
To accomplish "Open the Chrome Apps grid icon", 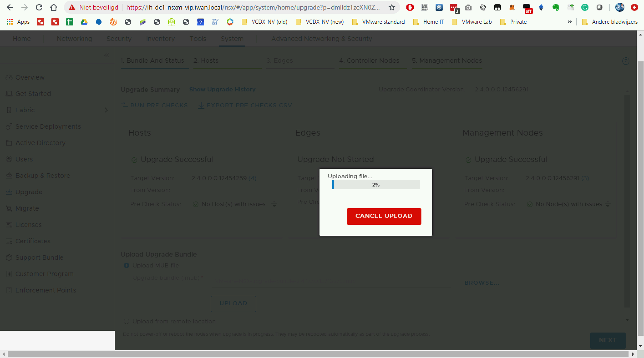I will 10,22.
